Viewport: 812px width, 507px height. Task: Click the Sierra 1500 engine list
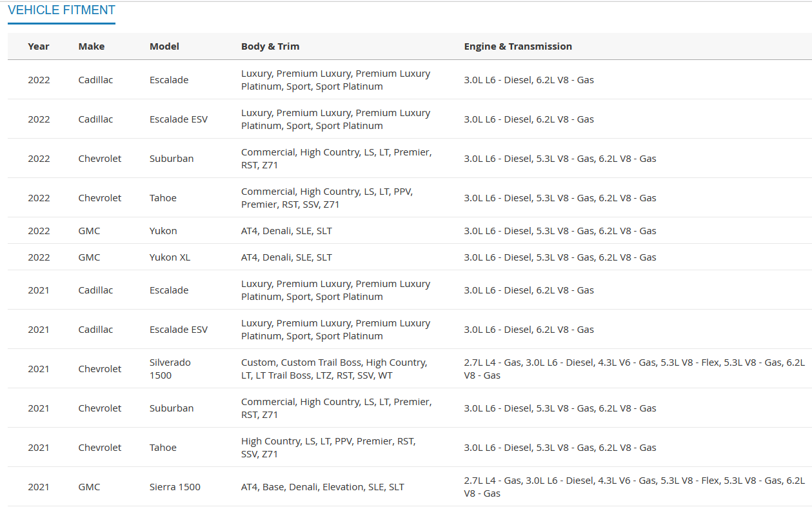click(x=634, y=487)
